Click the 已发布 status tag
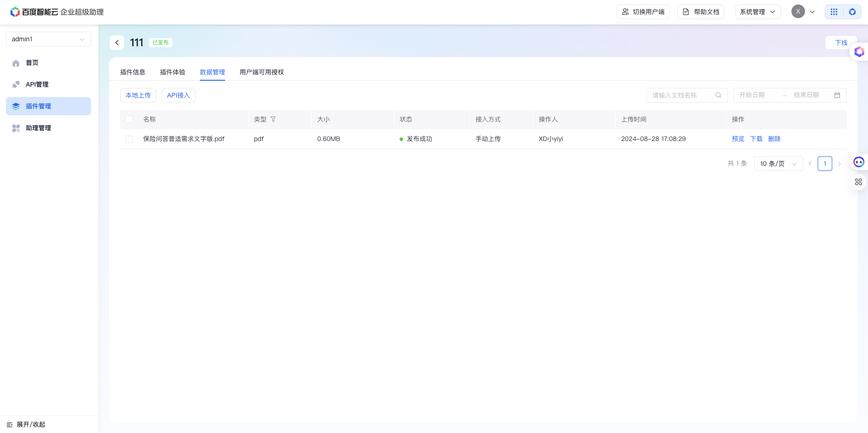Viewport: 868px width, 433px height. (x=161, y=43)
